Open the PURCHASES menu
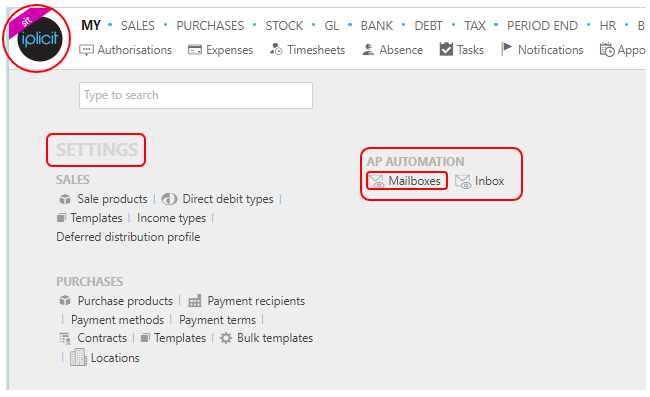This screenshot has height=397, width=650. 210,26
